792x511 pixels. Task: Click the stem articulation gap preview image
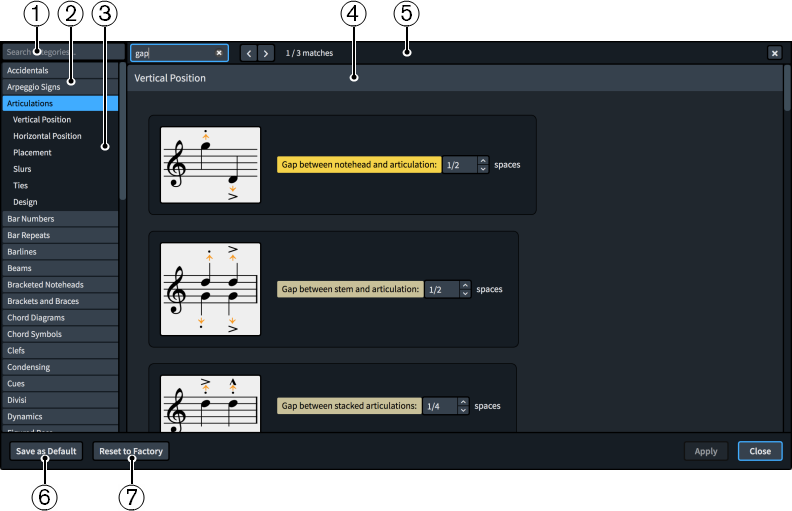coord(211,289)
